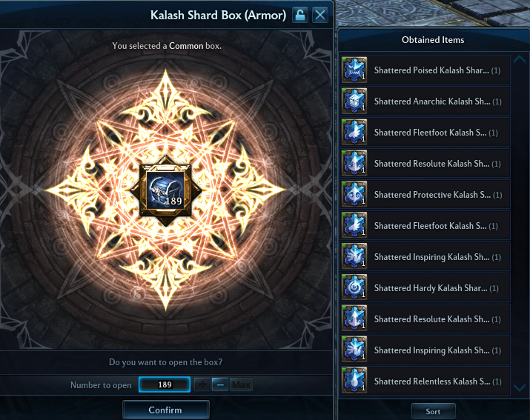Click up arrow of Obtained Items list
The height and width of the screenshot is (420, 530).
click(x=520, y=59)
